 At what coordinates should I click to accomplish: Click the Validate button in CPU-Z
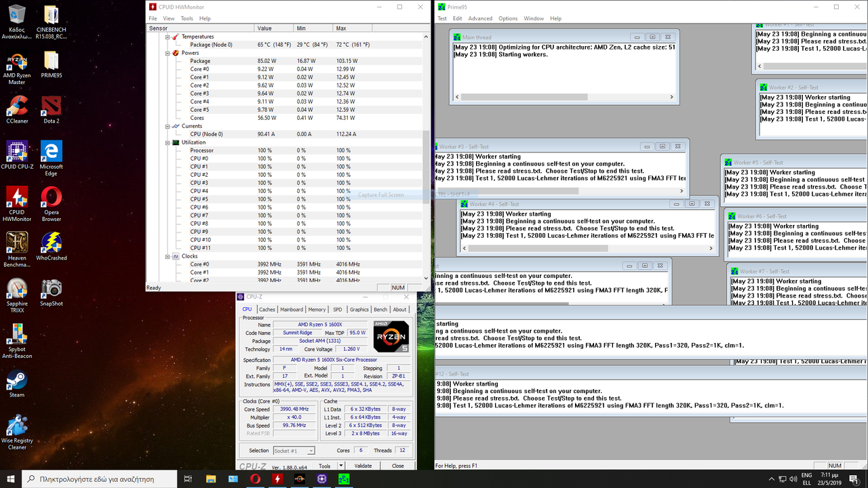pos(363,466)
